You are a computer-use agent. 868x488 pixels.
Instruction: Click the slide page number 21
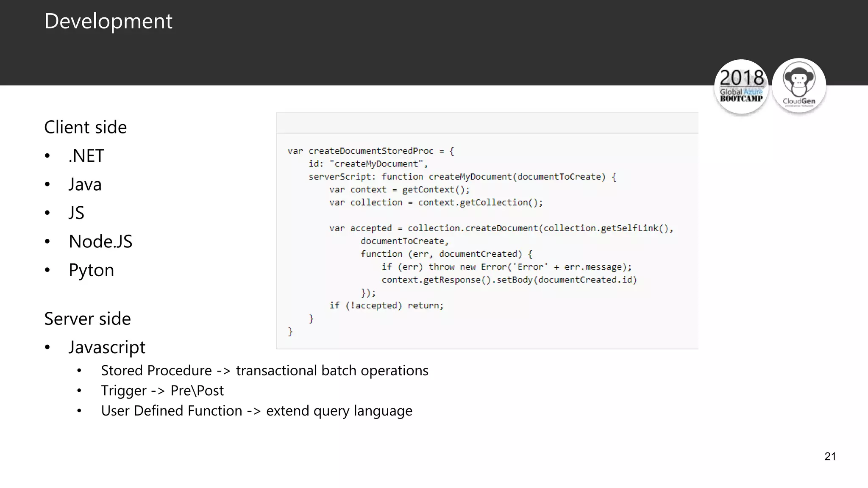point(830,456)
